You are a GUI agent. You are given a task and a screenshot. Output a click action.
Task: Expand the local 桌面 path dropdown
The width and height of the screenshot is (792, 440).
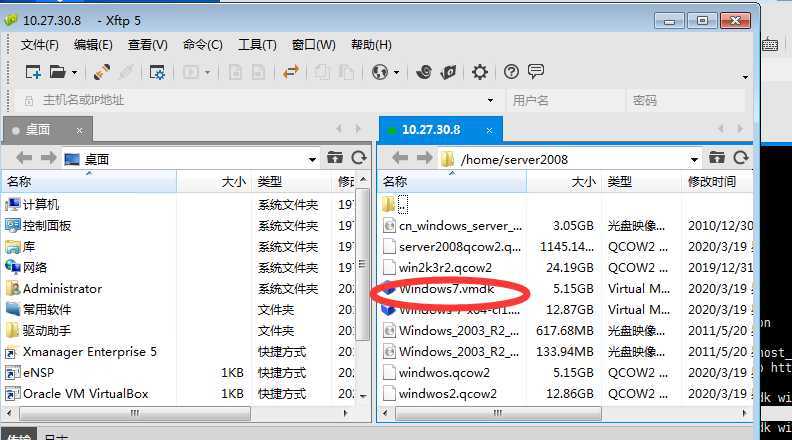pos(313,160)
